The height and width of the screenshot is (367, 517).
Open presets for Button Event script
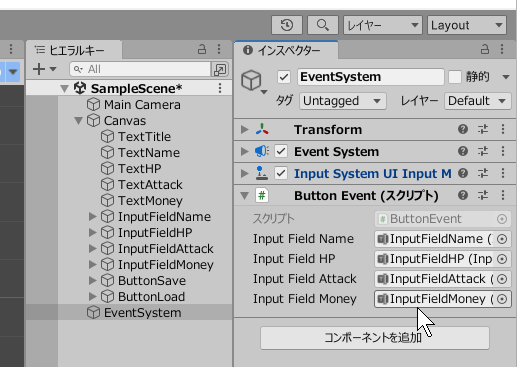point(483,195)
